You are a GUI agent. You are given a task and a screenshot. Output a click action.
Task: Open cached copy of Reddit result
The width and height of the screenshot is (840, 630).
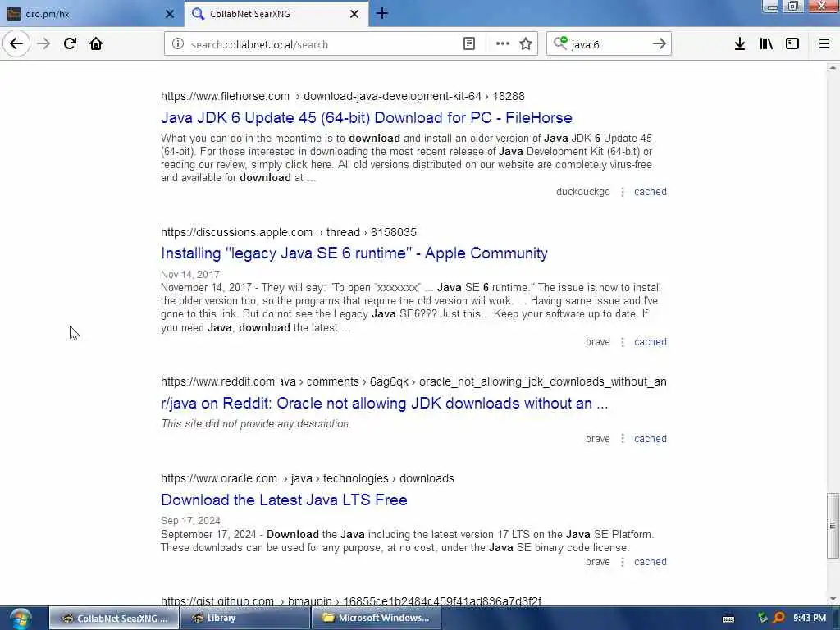tap(651, 439)
